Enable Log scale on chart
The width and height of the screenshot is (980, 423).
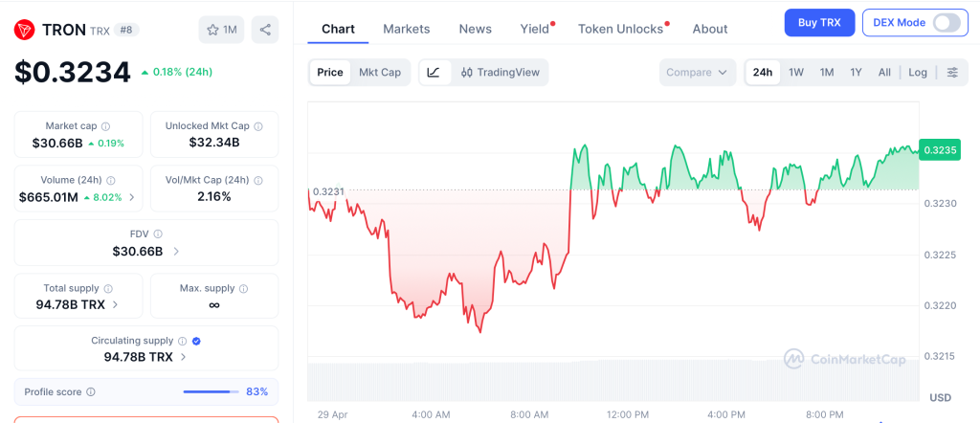click(918, 72)
